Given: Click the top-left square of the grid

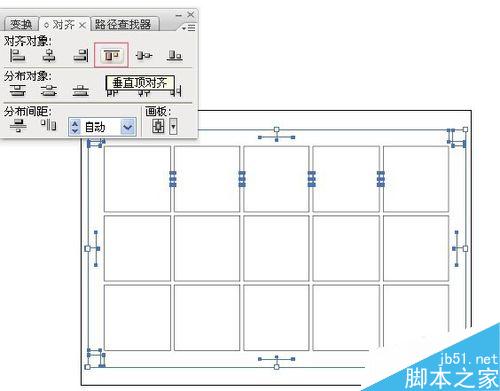Looking at the screenshot, I should pyautogui.click(x=137, y=179).
